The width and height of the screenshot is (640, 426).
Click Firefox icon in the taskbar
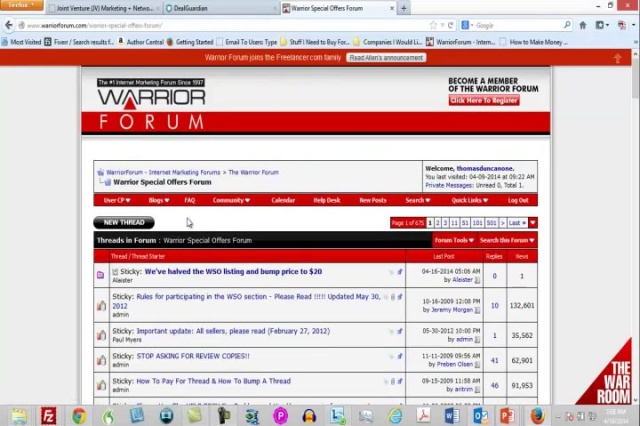tap(537, 416)
